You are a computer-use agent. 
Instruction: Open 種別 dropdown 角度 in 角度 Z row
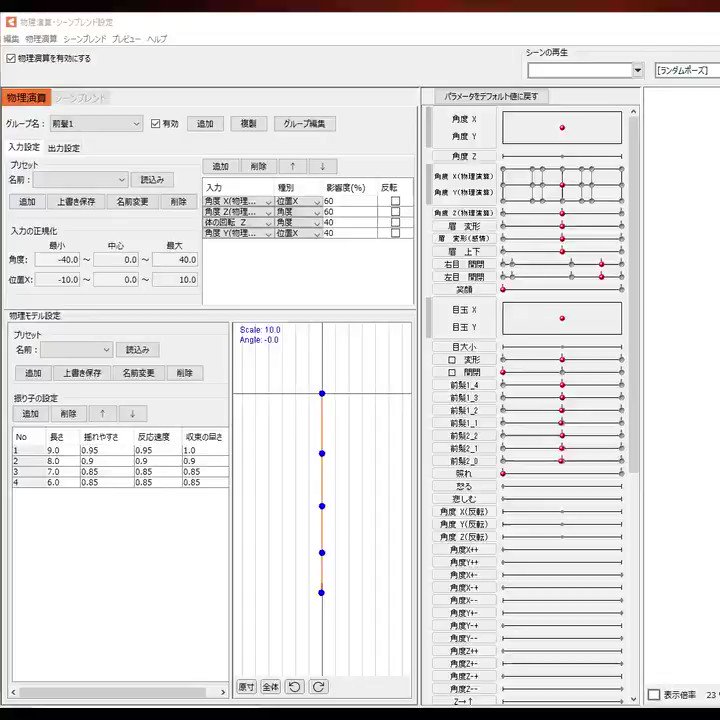point(298,212)
